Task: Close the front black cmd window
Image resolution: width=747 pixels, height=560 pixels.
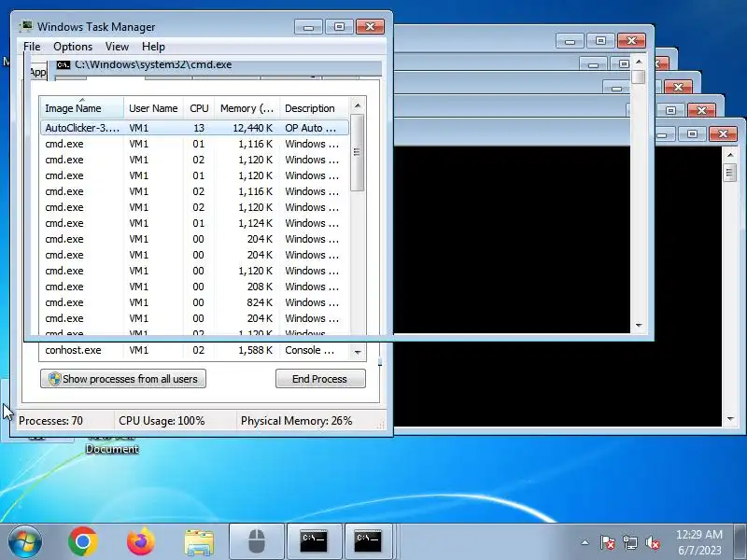Action: [x=723, y=133]
